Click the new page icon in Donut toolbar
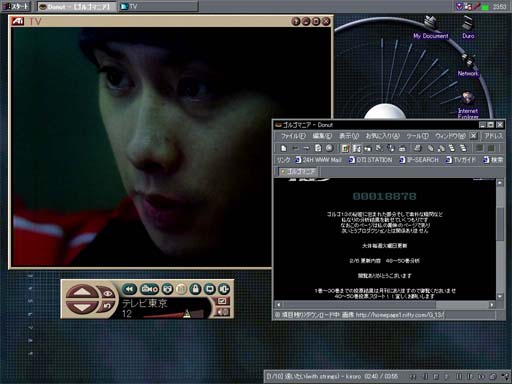512x384 pixels. (284, 148)
